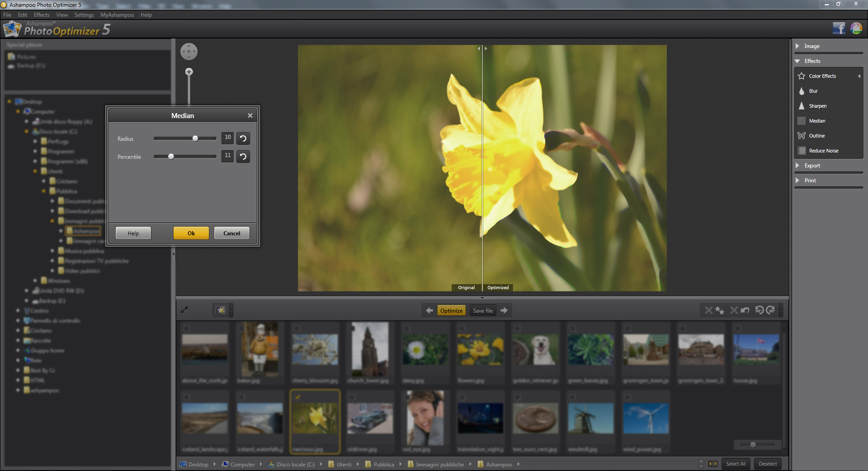Confirm Median dialog with Ok button
The height and width of the screenshot is (471, 868).
[191, 233]
